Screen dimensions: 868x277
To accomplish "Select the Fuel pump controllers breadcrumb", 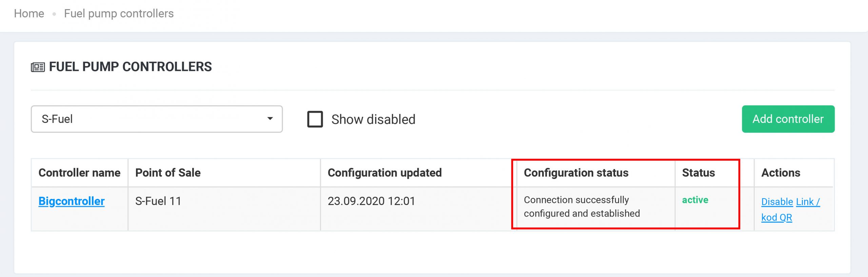I will click(x=119, y=14).
